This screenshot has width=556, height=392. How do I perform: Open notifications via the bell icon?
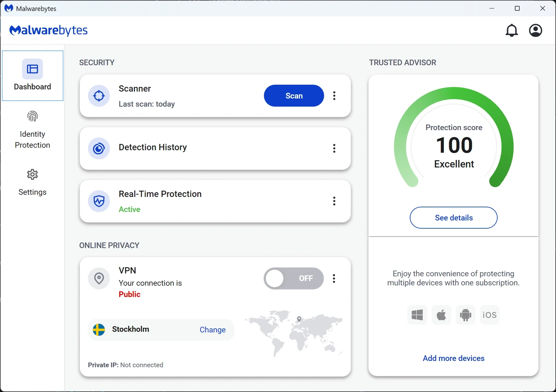tap(512, 30)
